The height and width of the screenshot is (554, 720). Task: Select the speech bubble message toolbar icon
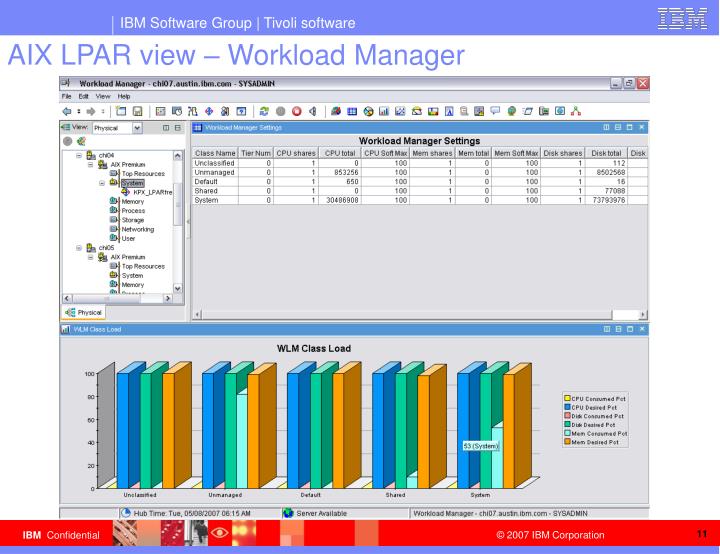click(495, 111)
